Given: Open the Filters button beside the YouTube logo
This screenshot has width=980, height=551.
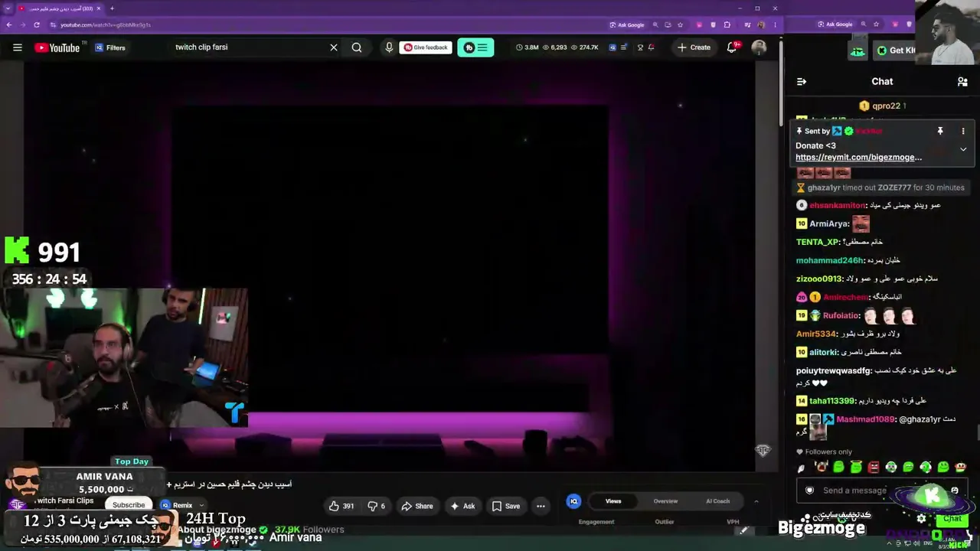Looking at the screenshot, I should click(x=110, y=47).
